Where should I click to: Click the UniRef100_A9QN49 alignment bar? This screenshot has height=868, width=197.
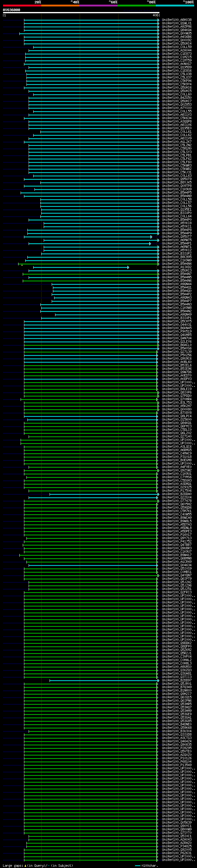click(x=107, y=315)
